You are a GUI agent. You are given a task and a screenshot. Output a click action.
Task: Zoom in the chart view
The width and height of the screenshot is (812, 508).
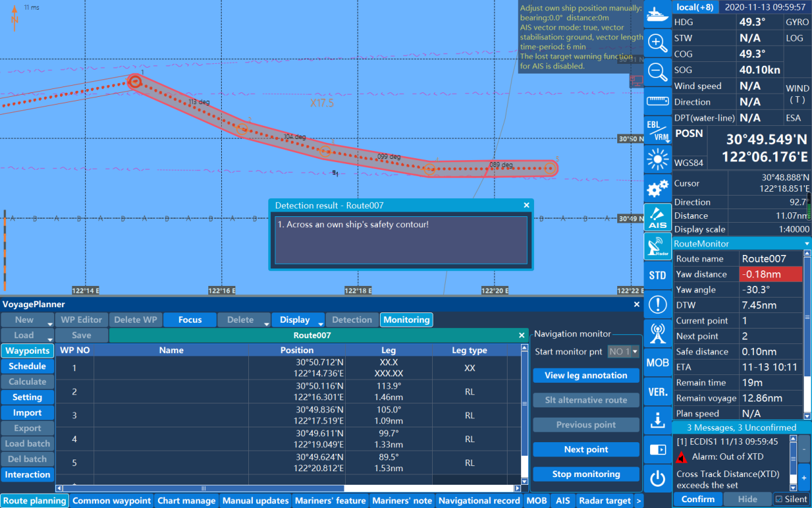pos(657,43)
